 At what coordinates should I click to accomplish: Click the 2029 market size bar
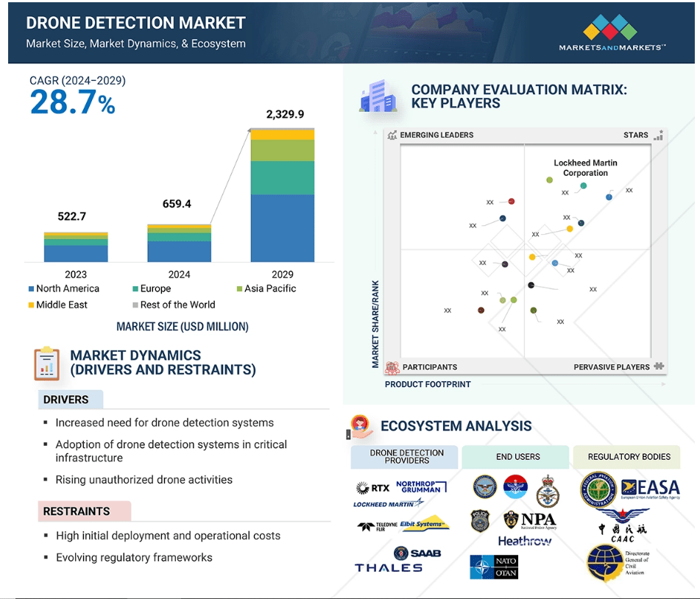282,195
